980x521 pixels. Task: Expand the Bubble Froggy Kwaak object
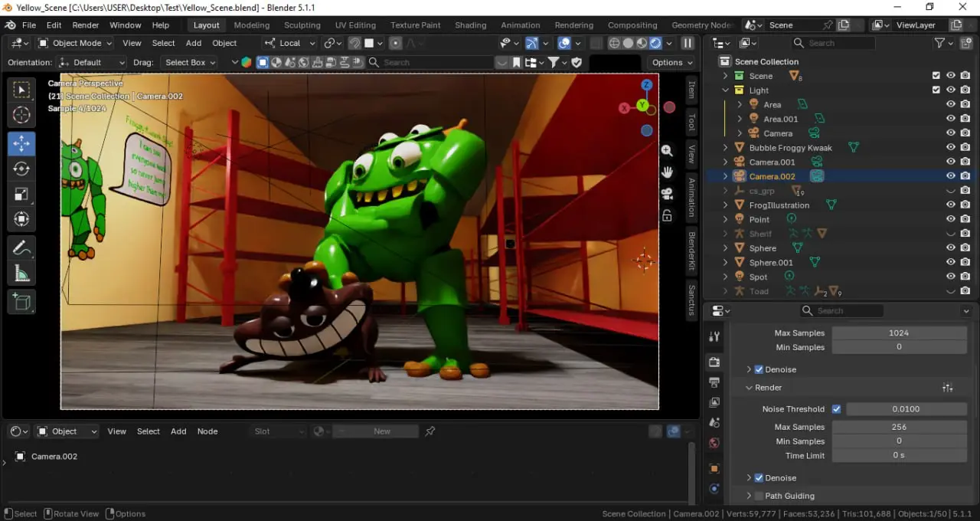[x=725, y=148]
